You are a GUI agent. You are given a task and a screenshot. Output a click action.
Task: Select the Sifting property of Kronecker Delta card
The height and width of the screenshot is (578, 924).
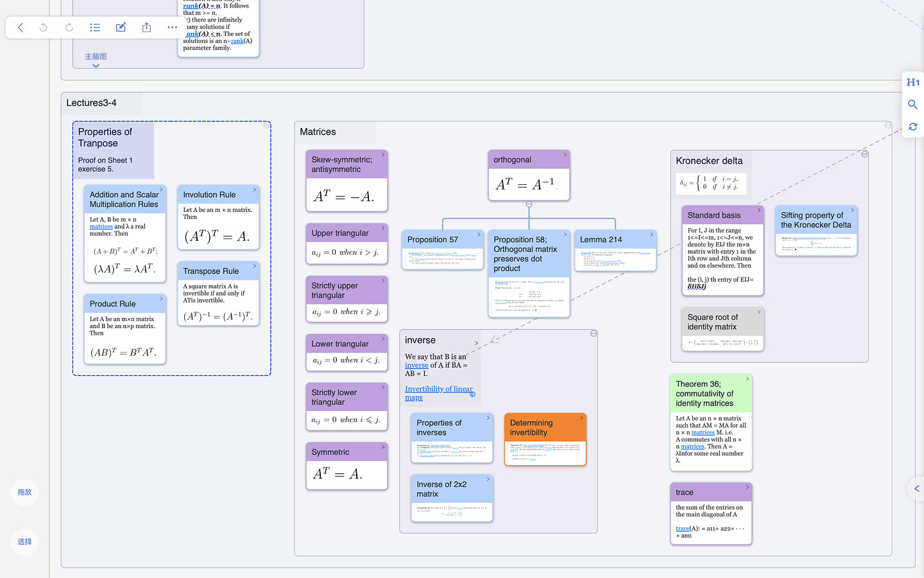pyautogui.click(x=816, y=231)
